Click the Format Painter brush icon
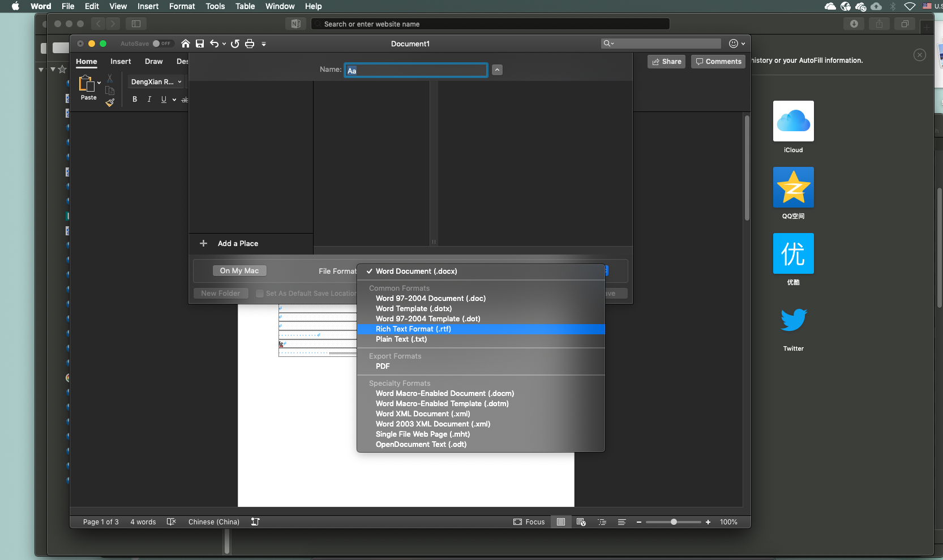Screen dimensions: 943x560 click(x=110, y=103)
